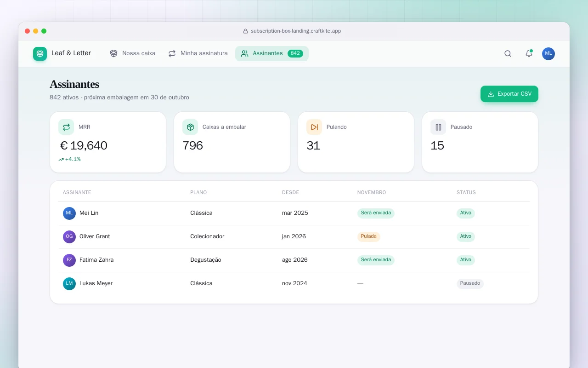Click the jan 2026 date cell

[x=294, y=236]
